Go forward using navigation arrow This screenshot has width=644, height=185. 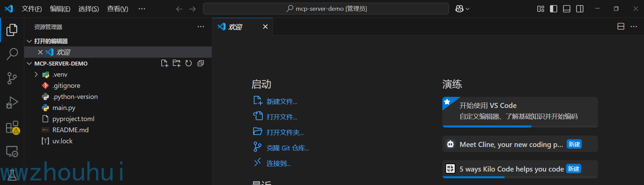tap(192, 9)
